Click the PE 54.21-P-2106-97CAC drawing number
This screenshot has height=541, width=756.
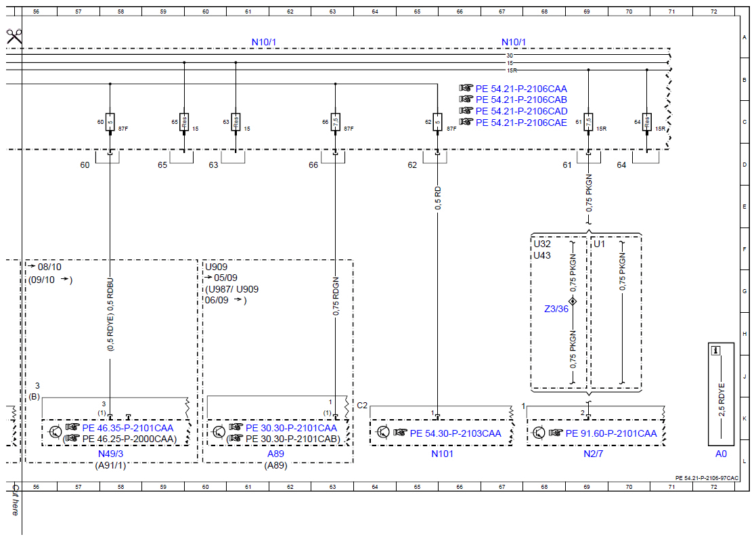[x=707, y=478]
